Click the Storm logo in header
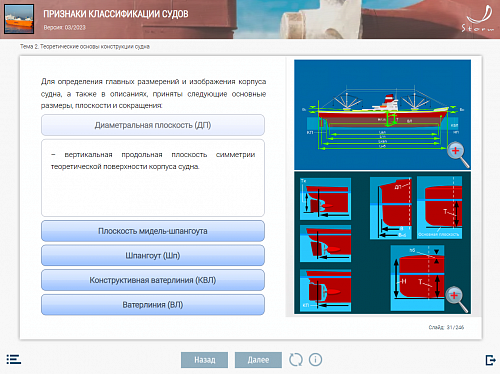This screenshot has height=374, width=500. [478, 19]
